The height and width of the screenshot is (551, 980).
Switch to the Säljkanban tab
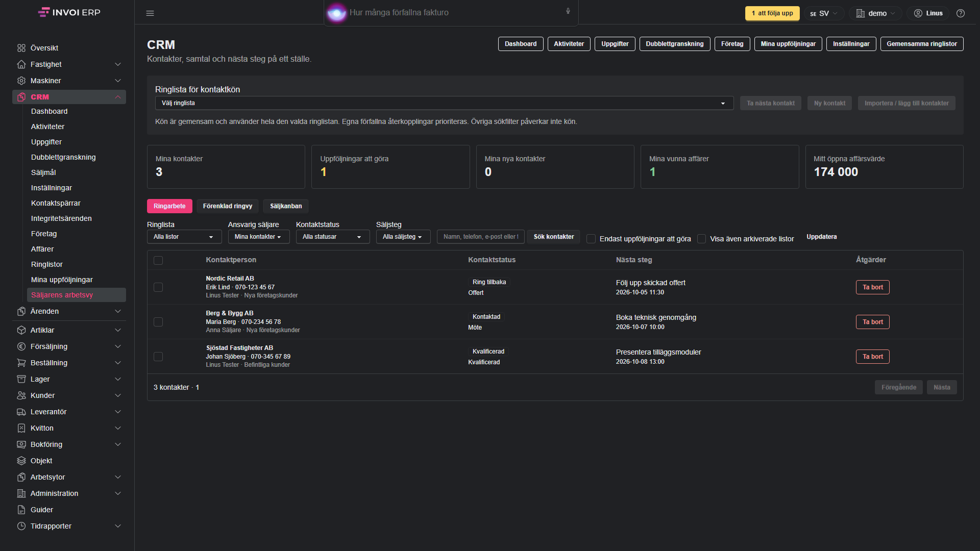pos(286,206)
